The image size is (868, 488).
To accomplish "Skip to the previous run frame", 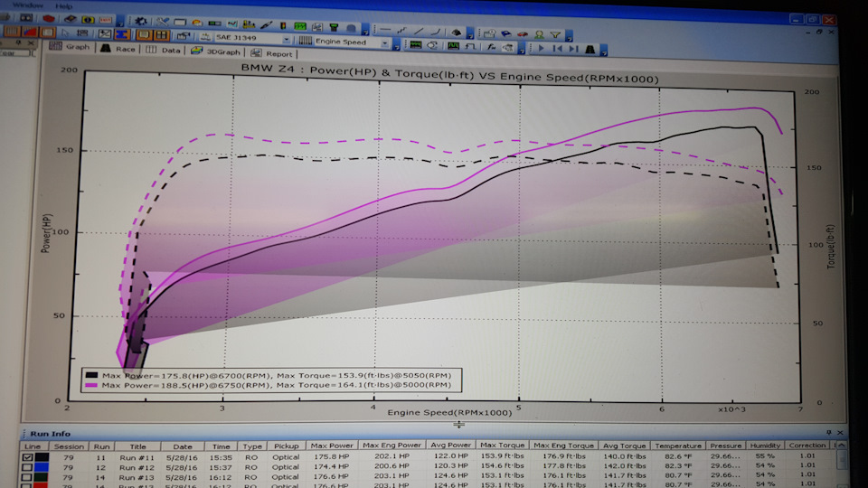I will [558, 48].
